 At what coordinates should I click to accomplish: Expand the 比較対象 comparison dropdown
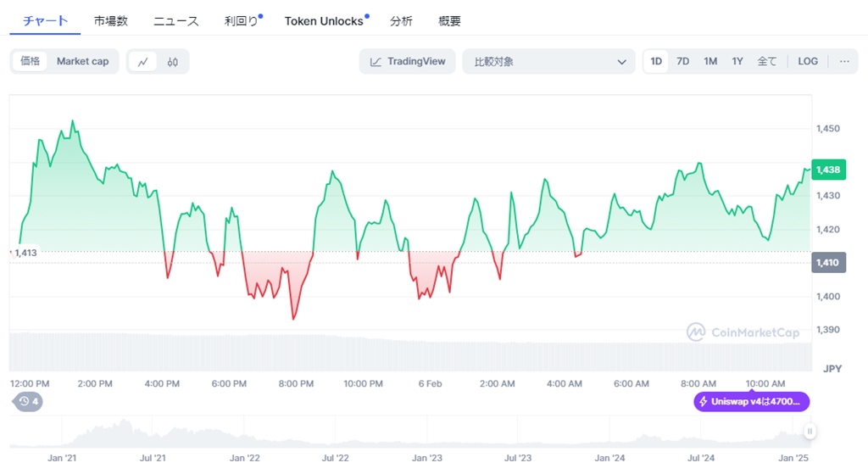coord(548,61)
